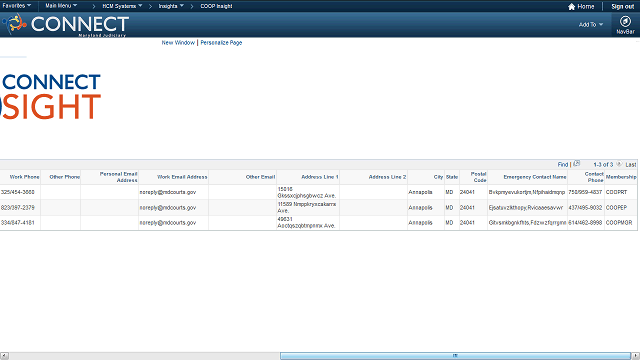The image size is (640, 360).
Task: Sort by Other Email column header
Action: click(260, 177)
